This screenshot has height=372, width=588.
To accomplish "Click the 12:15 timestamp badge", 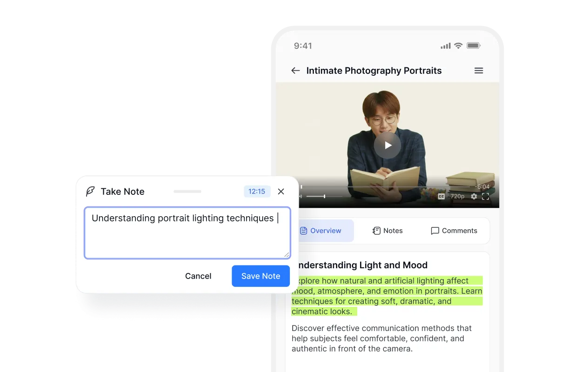I will (257, 192).
